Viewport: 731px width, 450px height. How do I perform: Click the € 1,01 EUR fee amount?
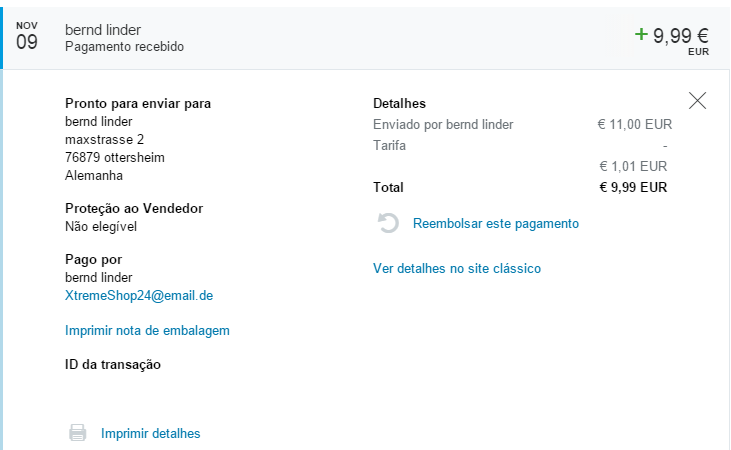click(x=632, y=166)
